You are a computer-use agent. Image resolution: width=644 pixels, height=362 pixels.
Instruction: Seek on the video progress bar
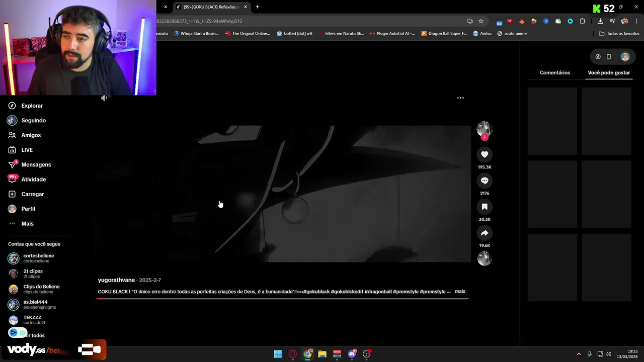283,298
